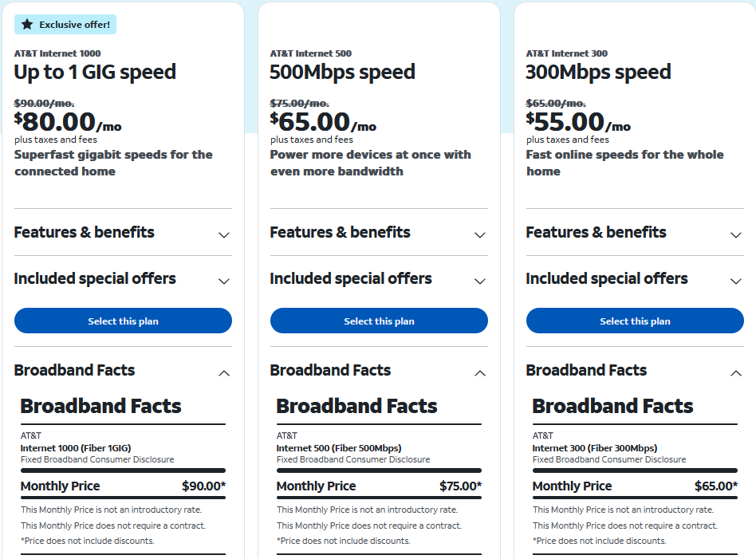Viewport: 756px width, 559px height.
Task: Expand Features & benefits chevron for Internet 1000
Action: tap(224, 235)
